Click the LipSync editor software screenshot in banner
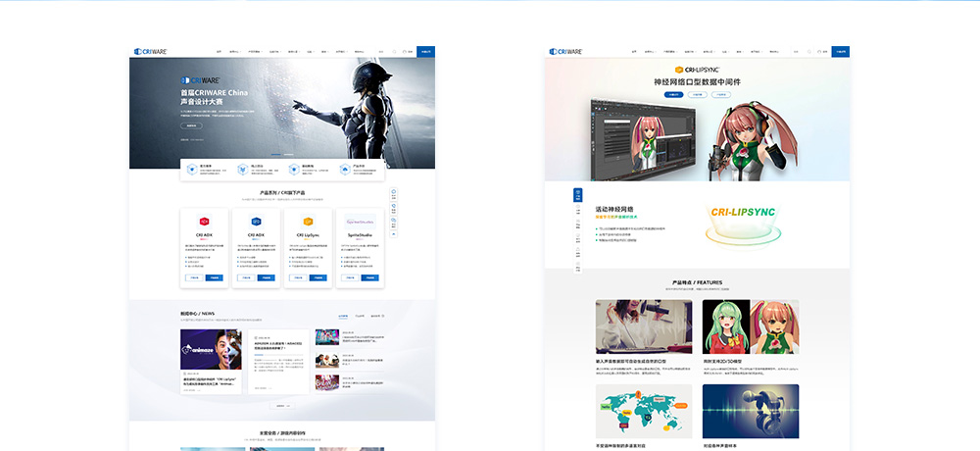The height and width of the screenshot is (451, 980). [643, 139]
